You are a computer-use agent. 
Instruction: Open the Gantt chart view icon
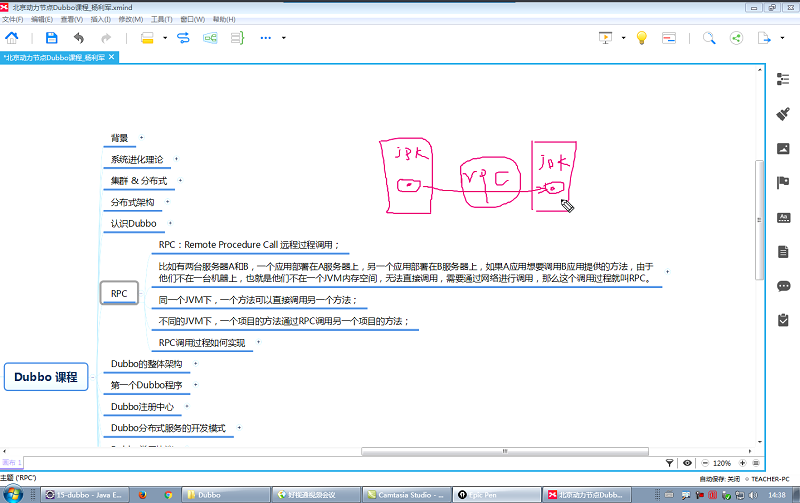click(x=669, y=38)
